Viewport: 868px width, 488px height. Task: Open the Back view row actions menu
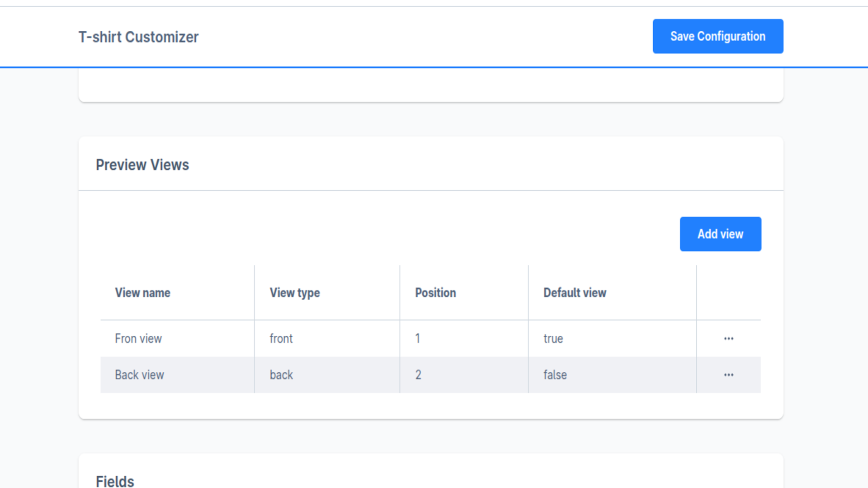pos(728,375)
